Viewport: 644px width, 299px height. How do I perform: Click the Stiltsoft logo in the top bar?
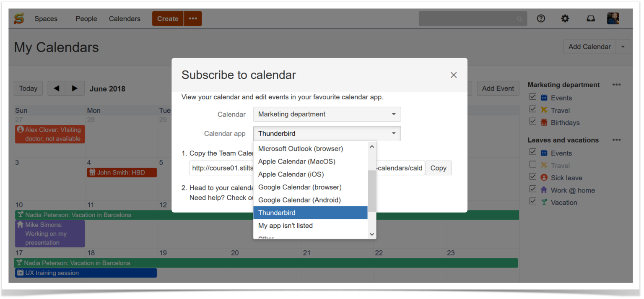click(x=18, y=18)
